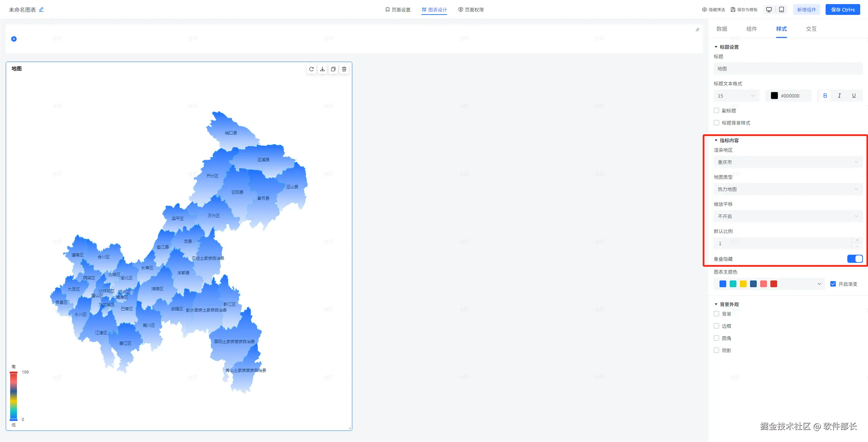Click the 保存 Ctrl+s button
The image size is (868, 442).
click(x=843, y=9)
